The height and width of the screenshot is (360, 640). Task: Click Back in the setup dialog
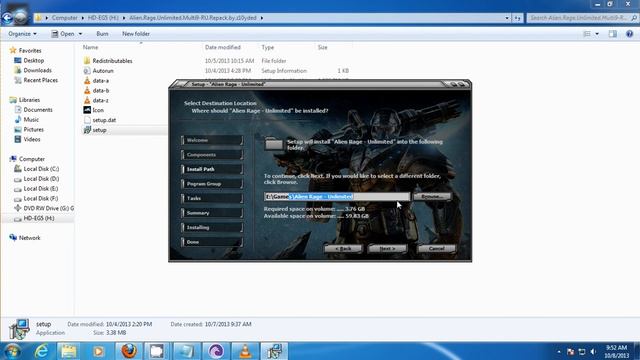[x=343, y=248]
